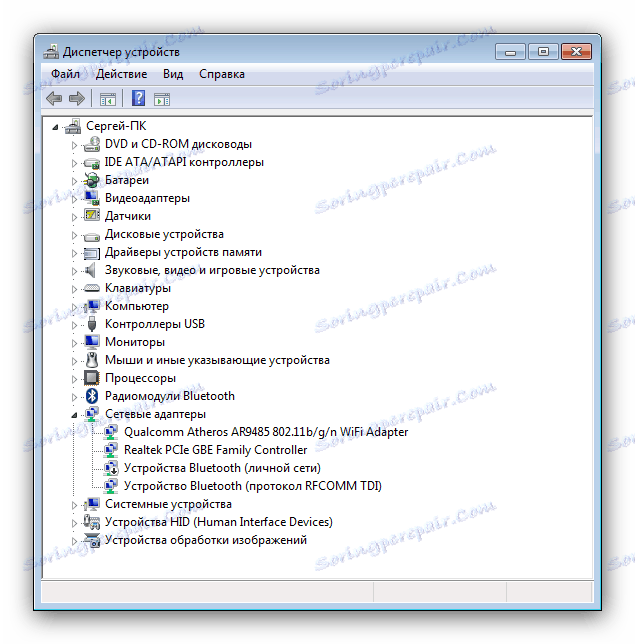Expand the Батареи node arrow
The height and width of the screenshot is (644, 635).
tap(74, 181)
